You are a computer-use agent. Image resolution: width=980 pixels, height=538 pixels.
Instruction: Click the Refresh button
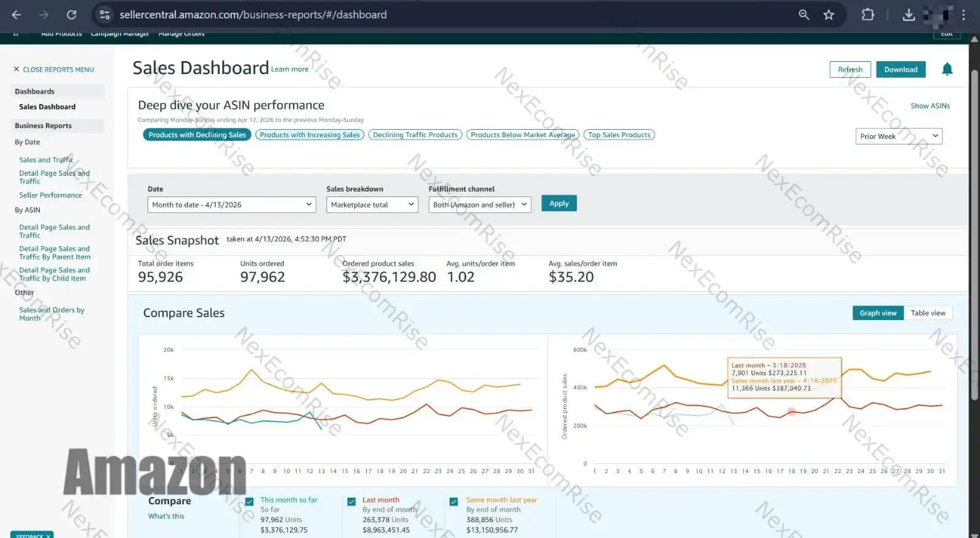(x=850, y=69)
